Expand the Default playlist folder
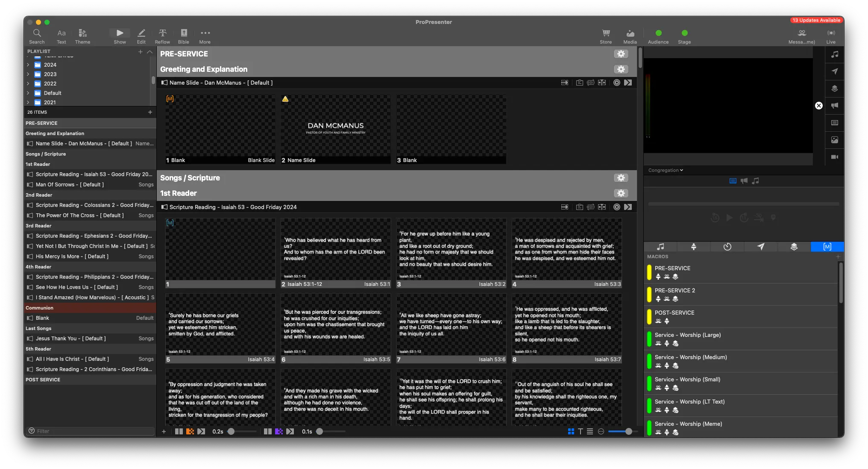The height and width of the screenshot is (469, 868). click(x=28, y=93)
